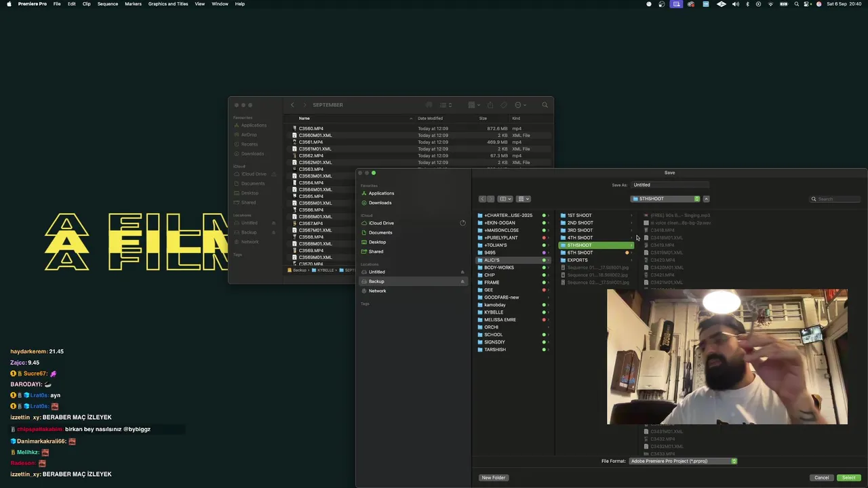Screen dimensions: 868x488
Task: Open Recents in SEPTEMBER Finder sidebar
Action: point(250,144)
